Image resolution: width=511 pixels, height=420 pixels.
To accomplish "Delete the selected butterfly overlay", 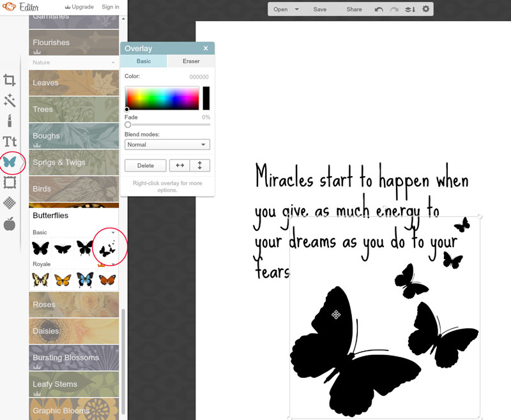I will [x=145, y=165].
